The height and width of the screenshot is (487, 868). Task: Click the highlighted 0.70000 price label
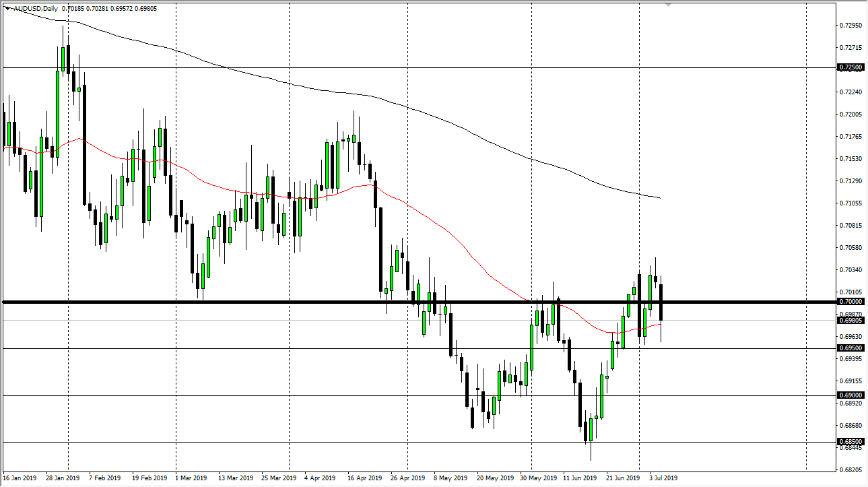click(x=850, y=302)
